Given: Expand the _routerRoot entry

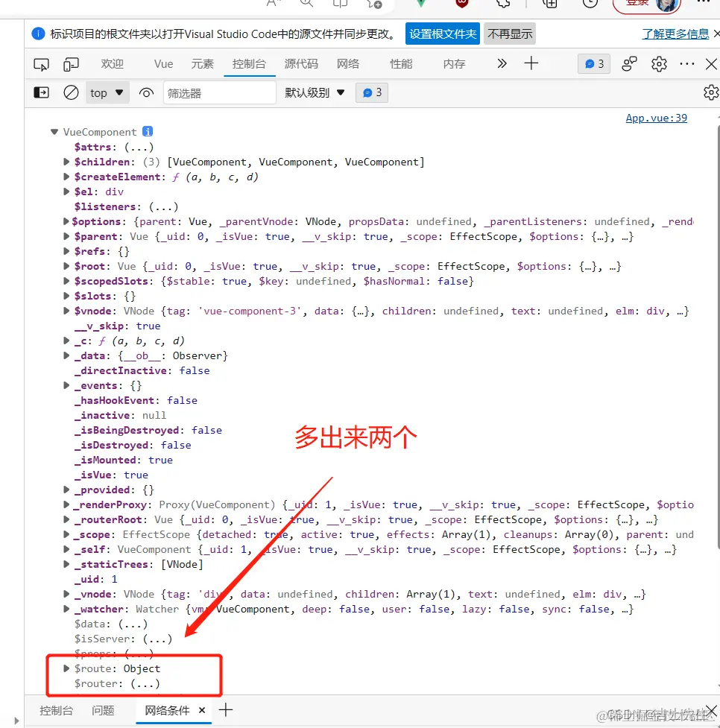Looking at the screenshot, I should click(66, 519).
